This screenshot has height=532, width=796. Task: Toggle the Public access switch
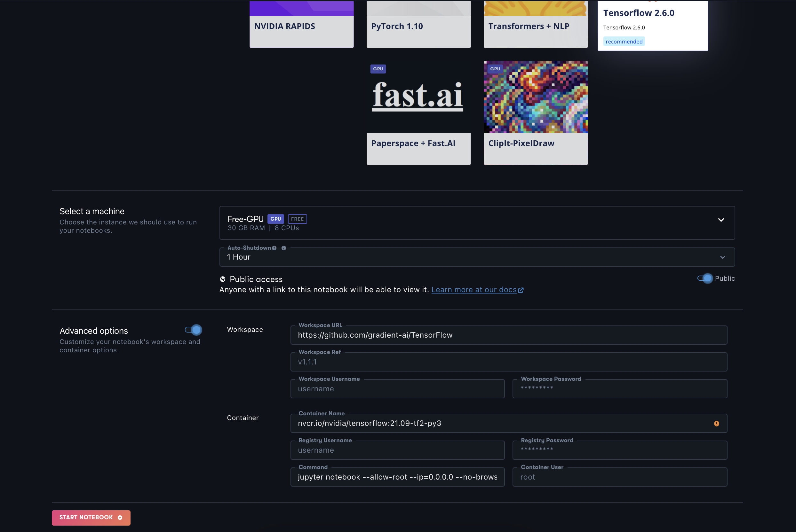705,278
